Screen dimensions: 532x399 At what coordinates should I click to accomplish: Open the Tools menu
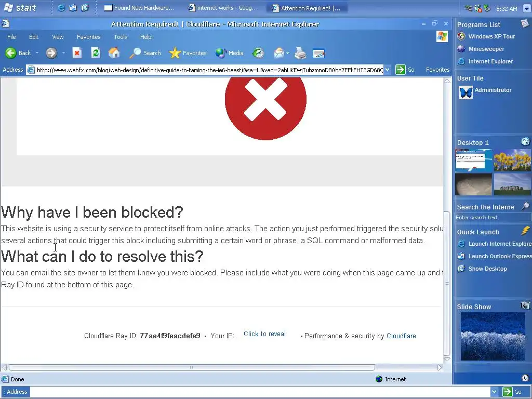click(121, 37)
